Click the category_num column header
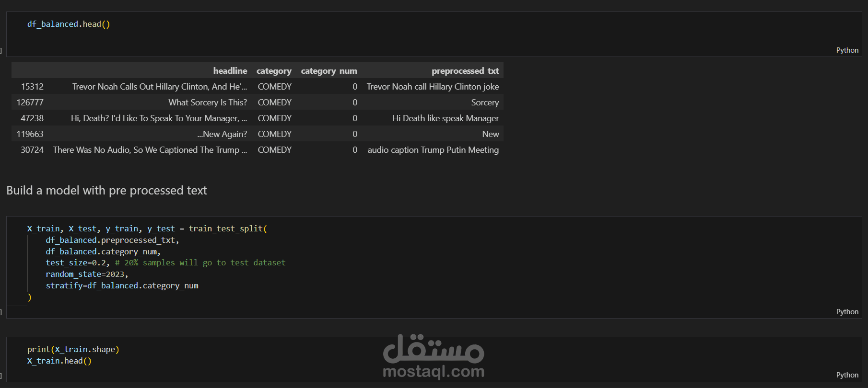The height and width of the screenshot is (388, 868). coord(329,71)
